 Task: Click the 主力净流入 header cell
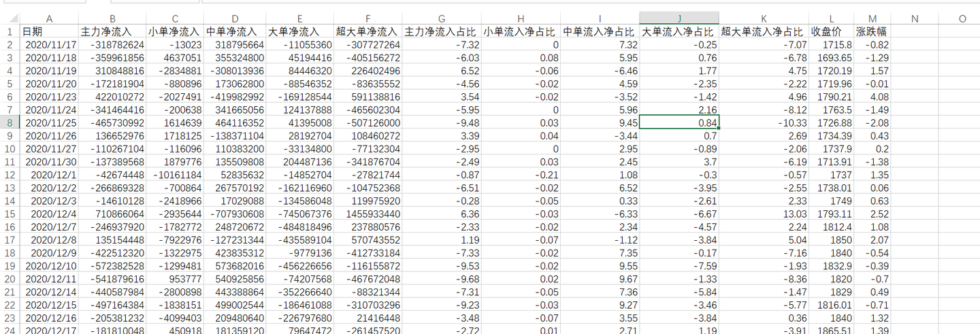point(112,31)
